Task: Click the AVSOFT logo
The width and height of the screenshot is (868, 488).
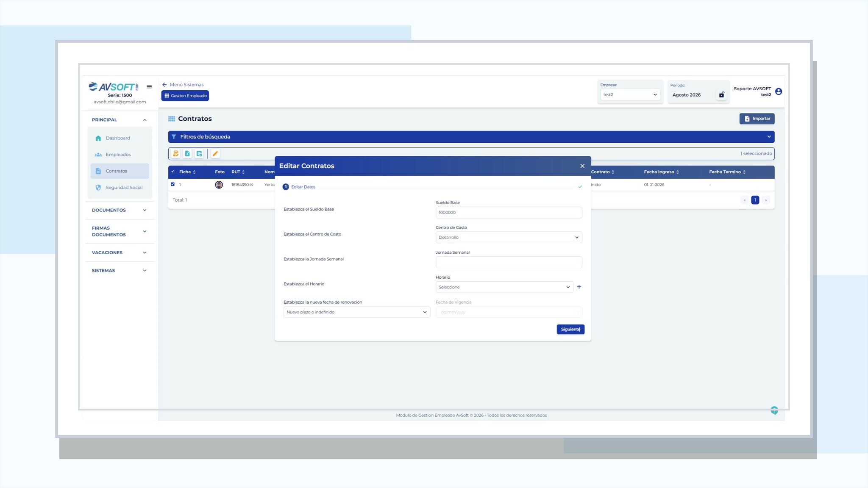Action: [113, 87]
